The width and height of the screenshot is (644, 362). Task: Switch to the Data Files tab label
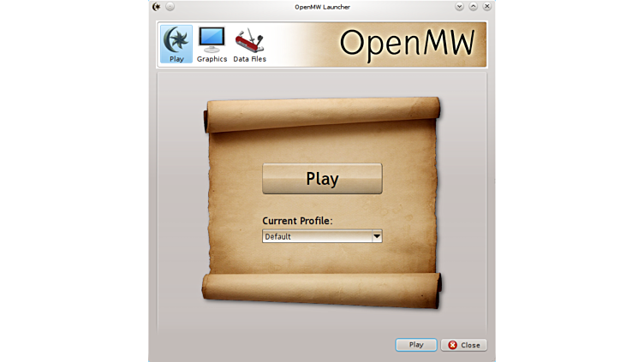coord(249,59)
